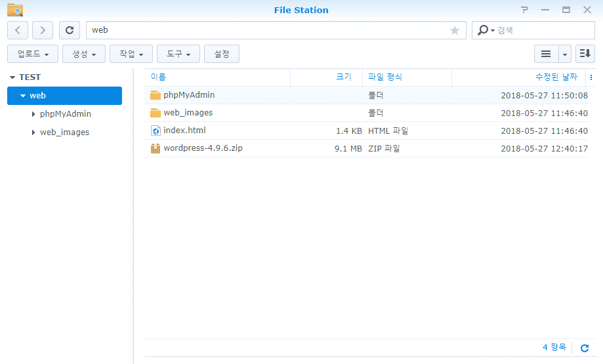The height and width of the screenshot is (364, 603).
Task: Open the 작업 action menu
Action: [131, 54]
